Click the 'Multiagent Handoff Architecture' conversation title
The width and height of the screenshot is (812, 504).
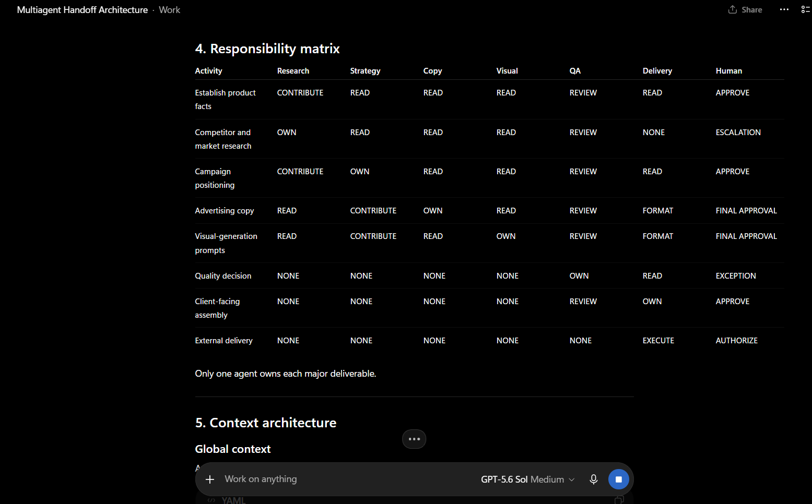coord(83,10)
